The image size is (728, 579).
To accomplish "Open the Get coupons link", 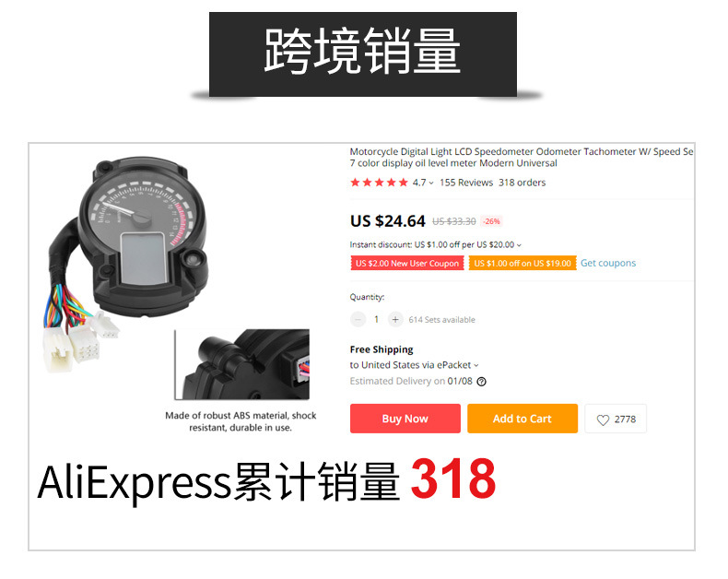I will pos(608,263).
